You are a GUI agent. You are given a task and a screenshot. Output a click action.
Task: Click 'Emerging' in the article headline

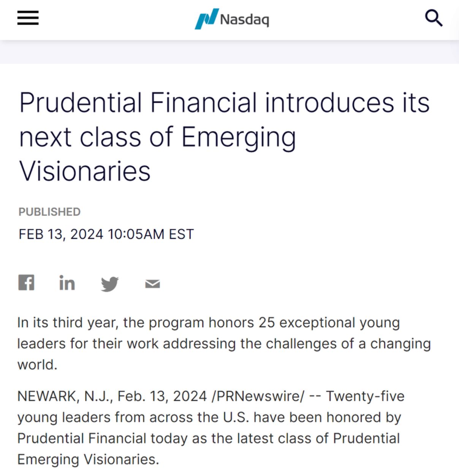click(x=239, y=137)
